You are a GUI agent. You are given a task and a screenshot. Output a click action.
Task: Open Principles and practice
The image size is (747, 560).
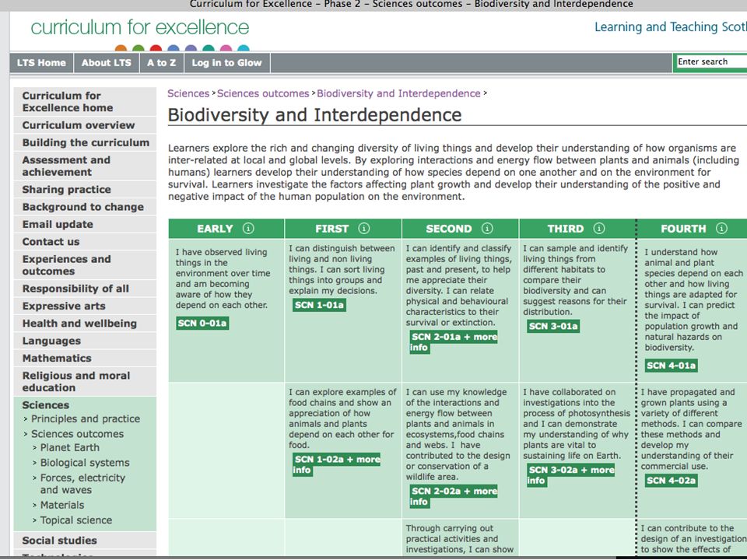click(86, 419)
